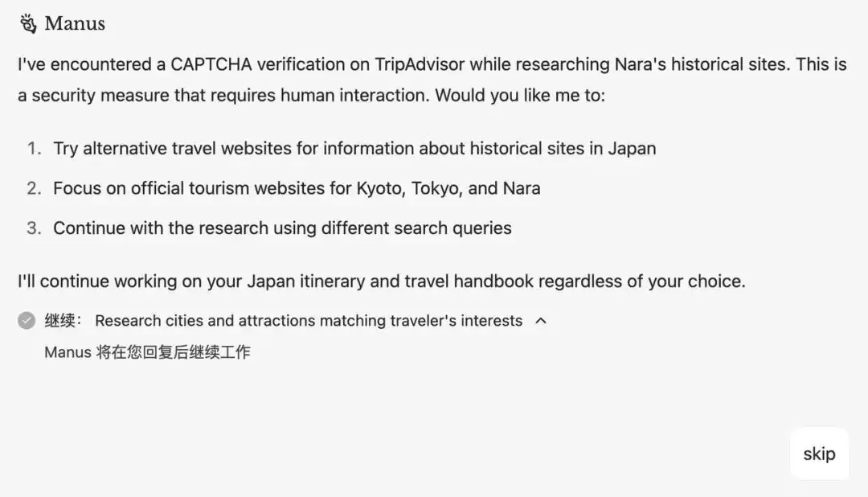
Task: Click the skip button
Action: 819,454
